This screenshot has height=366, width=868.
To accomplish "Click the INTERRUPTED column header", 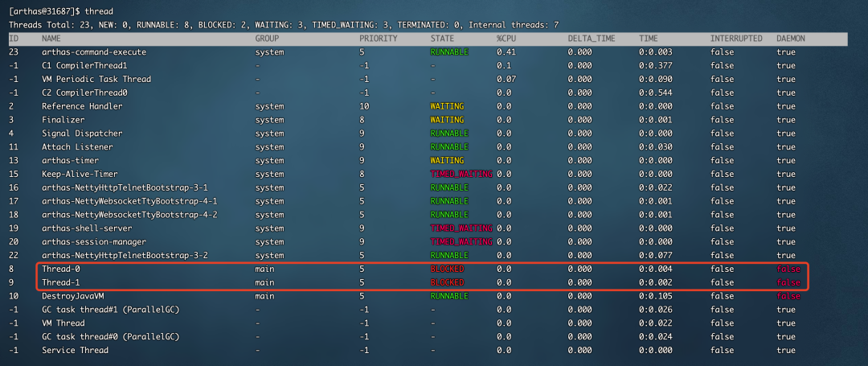I will coord(736,39).
